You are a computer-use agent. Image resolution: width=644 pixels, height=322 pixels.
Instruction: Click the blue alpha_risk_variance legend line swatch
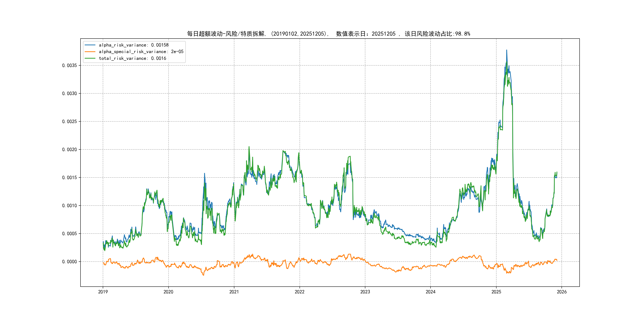(x=90, y=45)
